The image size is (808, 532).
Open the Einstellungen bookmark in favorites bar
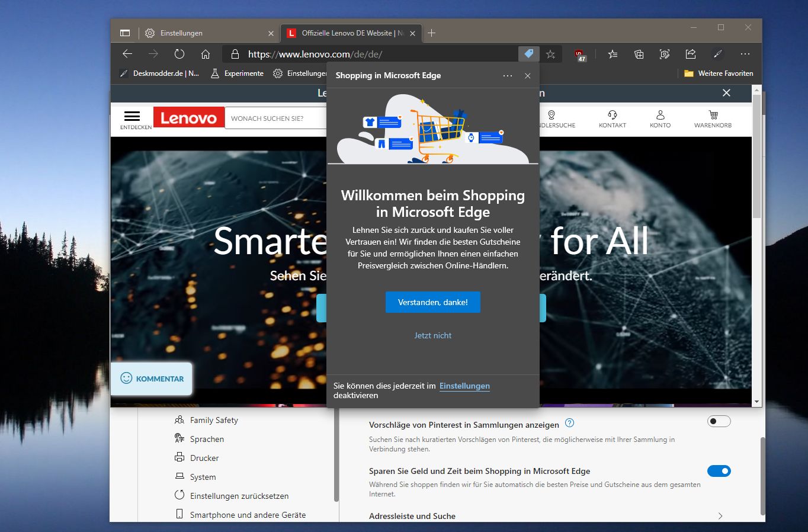tap(300, 73)
